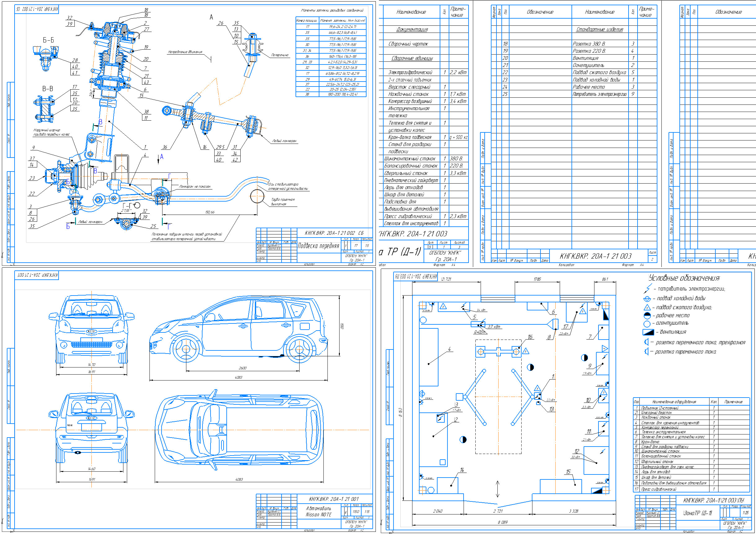Click the '150,66' dimension on the suspension drawing

point(210,212)
